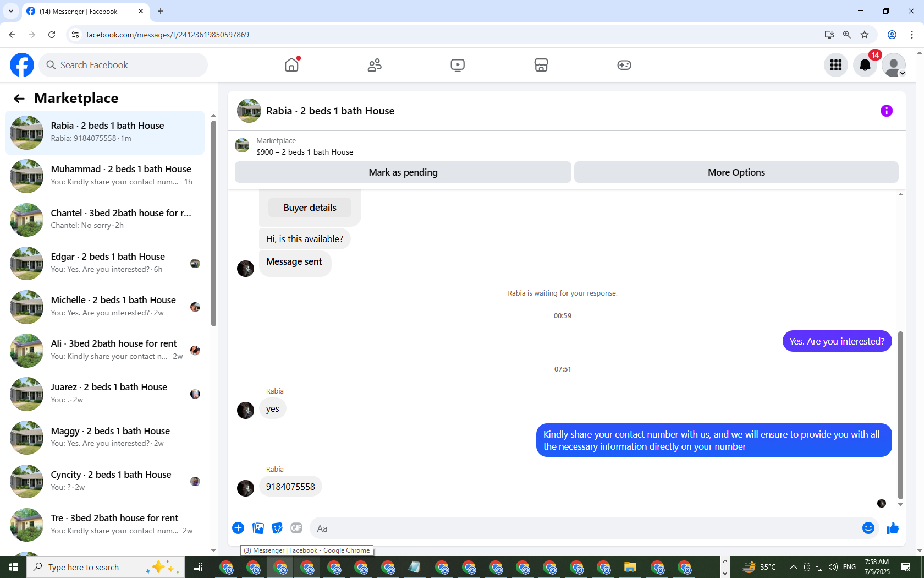Bookmark this page with star icon

[865, 35]
